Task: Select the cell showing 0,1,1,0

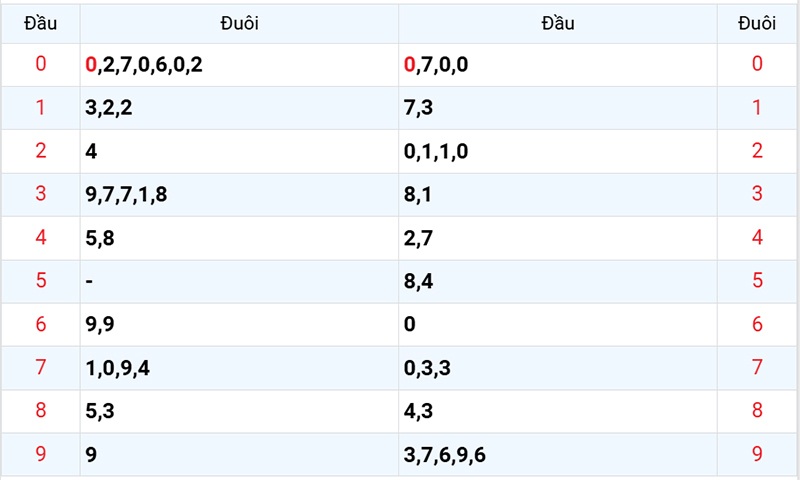Action: pos(558,151)
